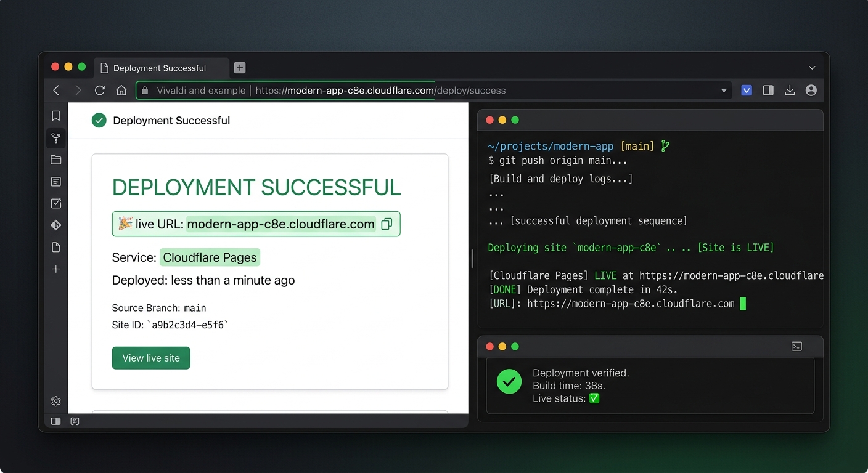Toggle panel visibility in status bar
The width and height of the screenshot is (868, 473).
pos(56,421)
